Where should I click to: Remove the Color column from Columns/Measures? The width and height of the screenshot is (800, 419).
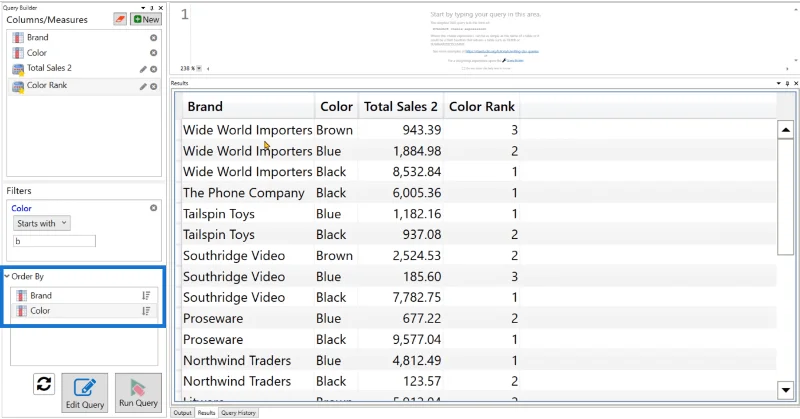pyautogui.click(x=153, y=53)
